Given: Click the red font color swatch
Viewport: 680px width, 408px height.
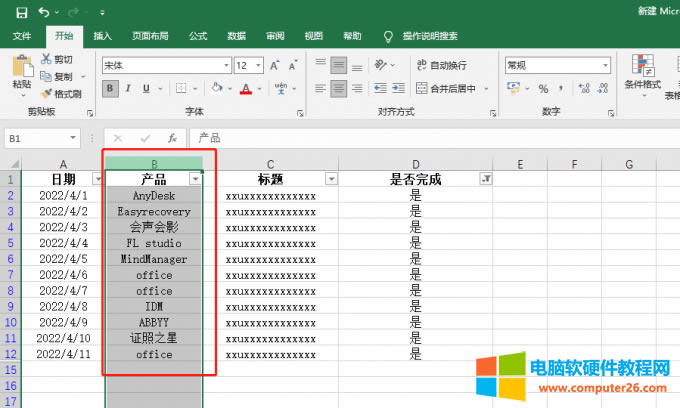Looking at the screenshot, I should pos(246,89).
